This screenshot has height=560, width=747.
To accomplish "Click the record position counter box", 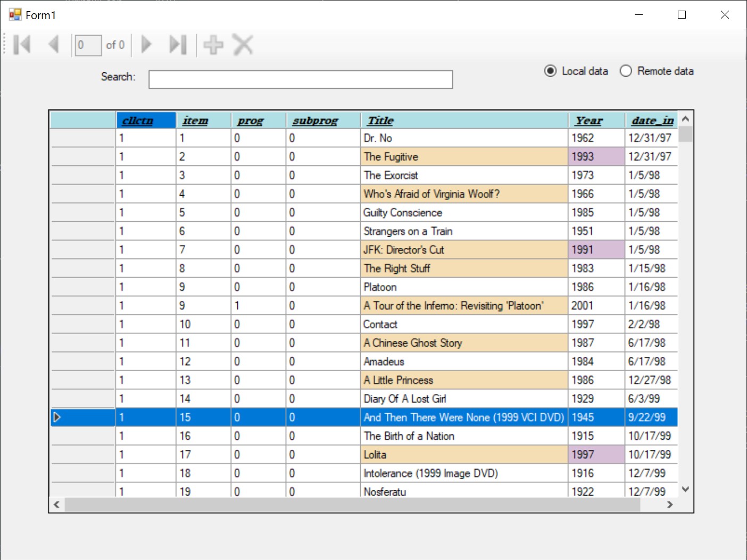I will point(88,45).
